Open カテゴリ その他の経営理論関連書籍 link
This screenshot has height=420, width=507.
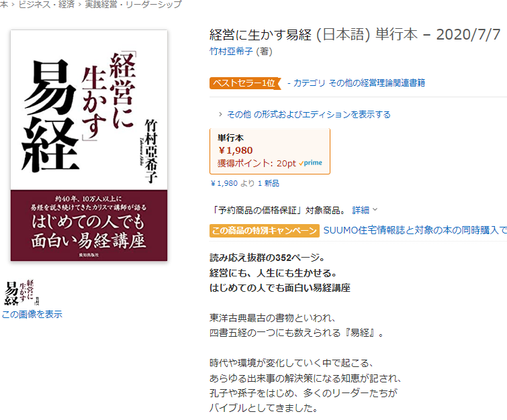(359, 83)
